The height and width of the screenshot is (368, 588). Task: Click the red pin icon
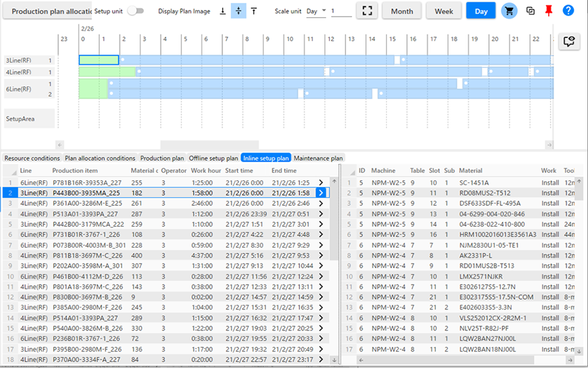click(549, 11)
